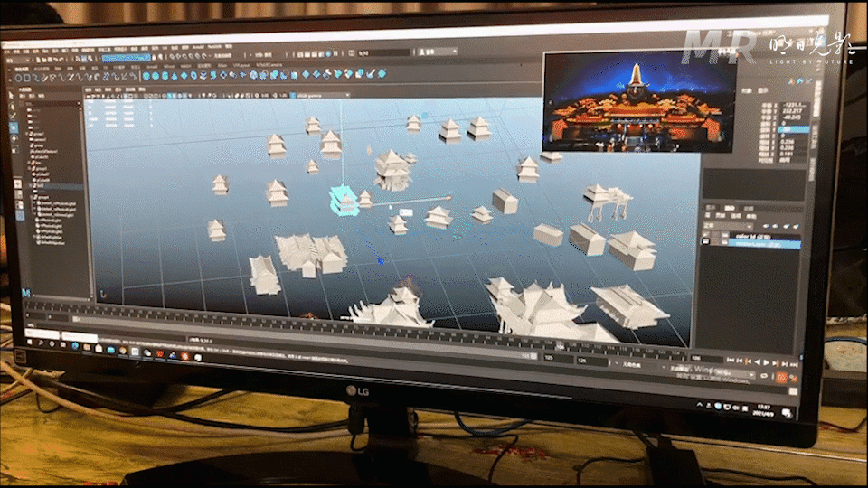Screen dimensions: 868x488
Task: Open Windows taskbar search icon
Action: (41, 343)
